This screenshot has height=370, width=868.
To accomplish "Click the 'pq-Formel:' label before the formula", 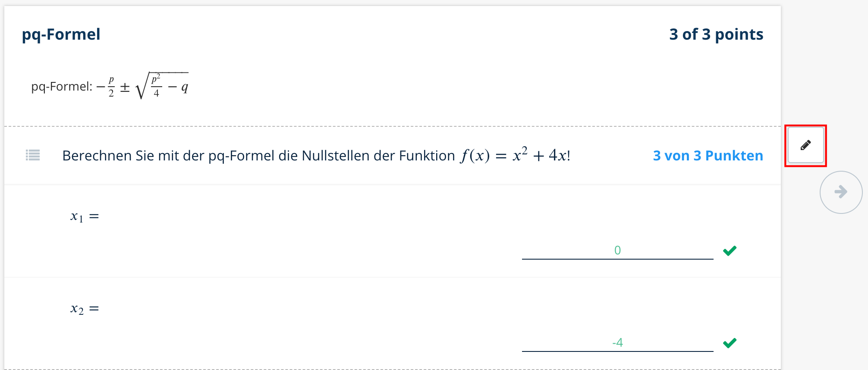I will (x=62, y=87).
